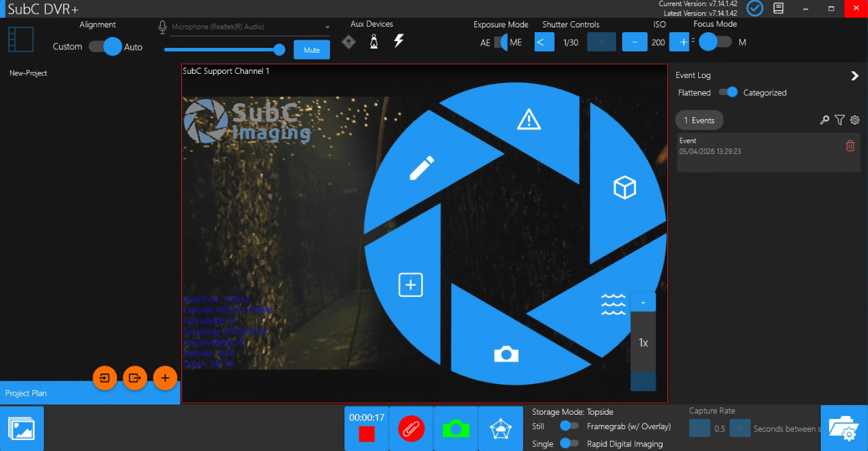Increase ISO with plus button

(x=680, y=42)
